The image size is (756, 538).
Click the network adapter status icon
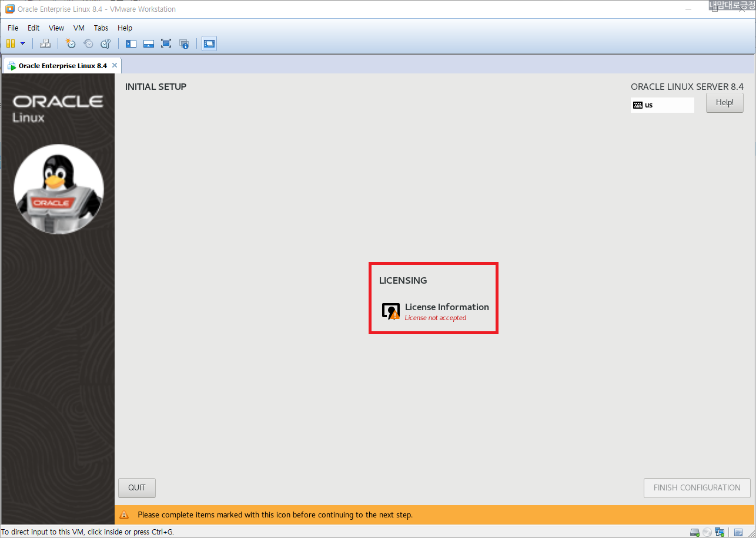[x=720, y=532]
